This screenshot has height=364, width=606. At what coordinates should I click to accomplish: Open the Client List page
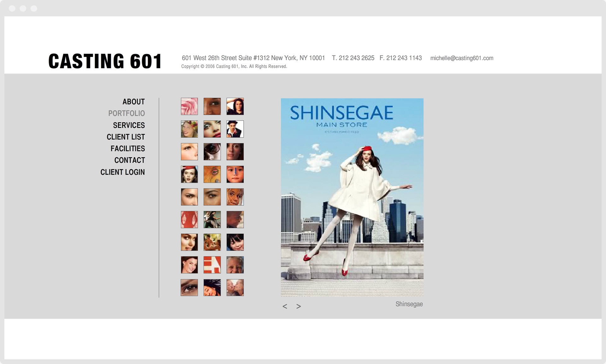126,137
